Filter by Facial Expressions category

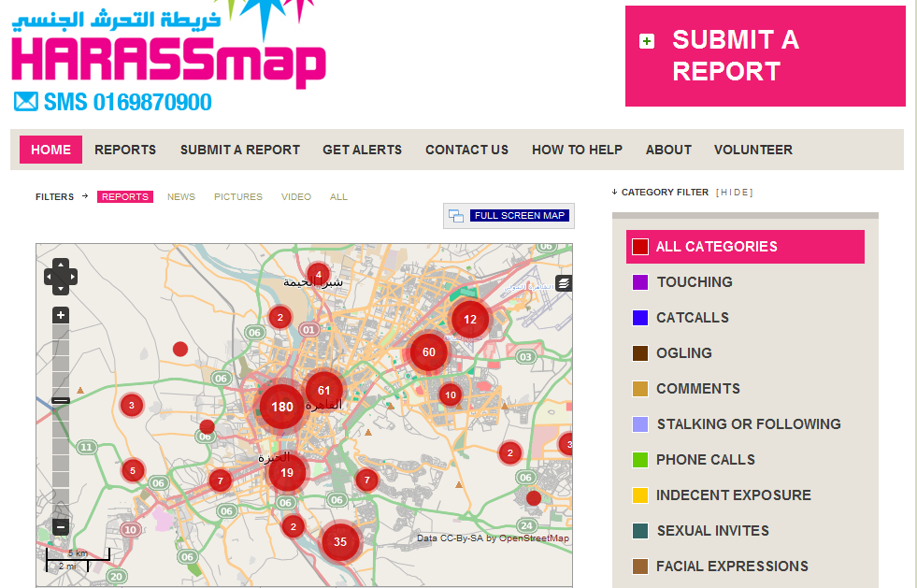click(732, 566)
